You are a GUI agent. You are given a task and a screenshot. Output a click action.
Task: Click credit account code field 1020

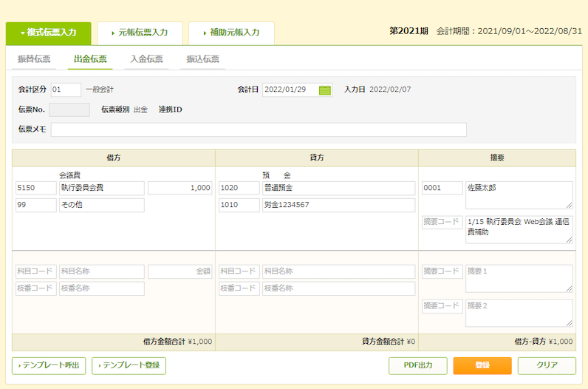[239, 189]
